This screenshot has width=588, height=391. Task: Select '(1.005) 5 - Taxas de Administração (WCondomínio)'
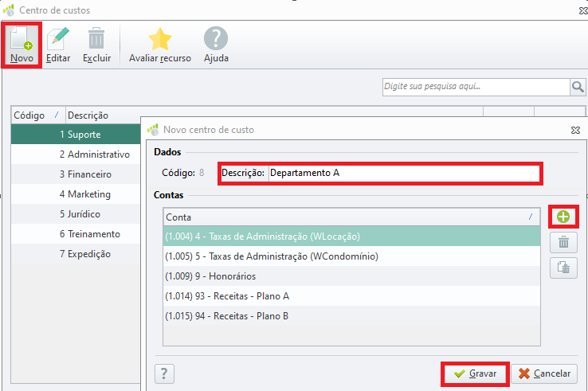pos(351,256)
